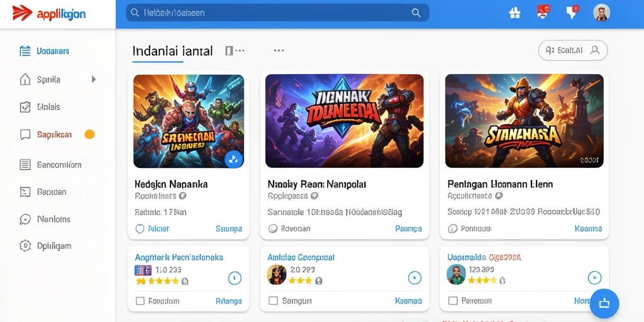Viewport: 644px width, 322px height.
Task: Tick the Reeorfom checkbox
Action: point(140,301)
